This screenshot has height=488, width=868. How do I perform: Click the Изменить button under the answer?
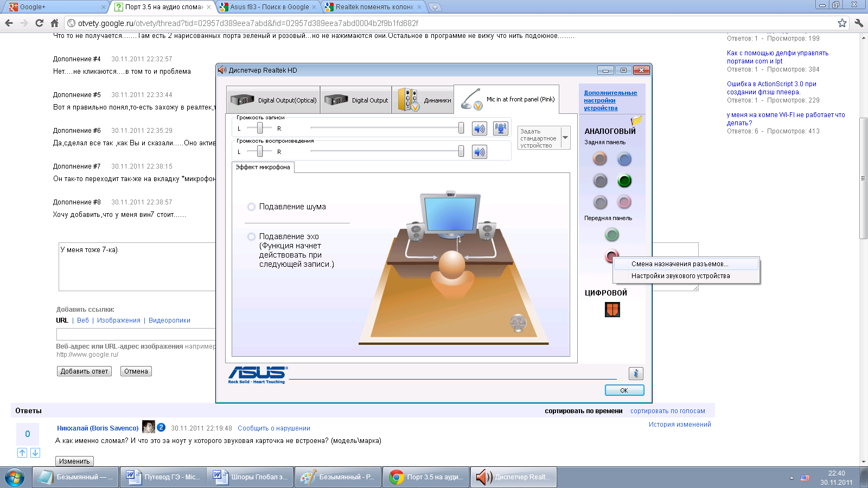[74, 461]
